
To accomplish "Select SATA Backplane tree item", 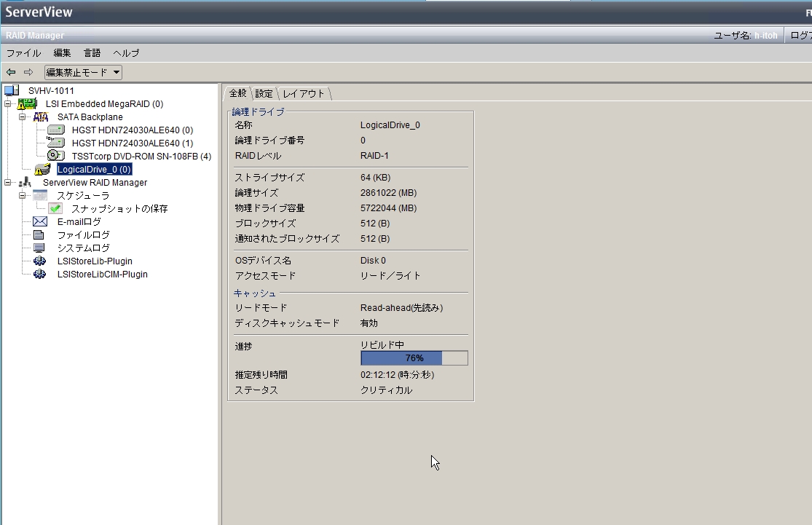I will [90, 117].
